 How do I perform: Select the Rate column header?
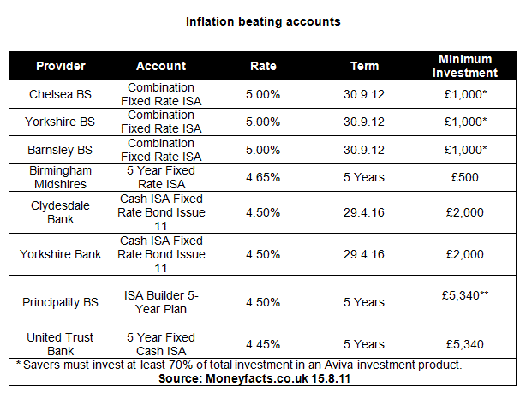tap(263, 66)
